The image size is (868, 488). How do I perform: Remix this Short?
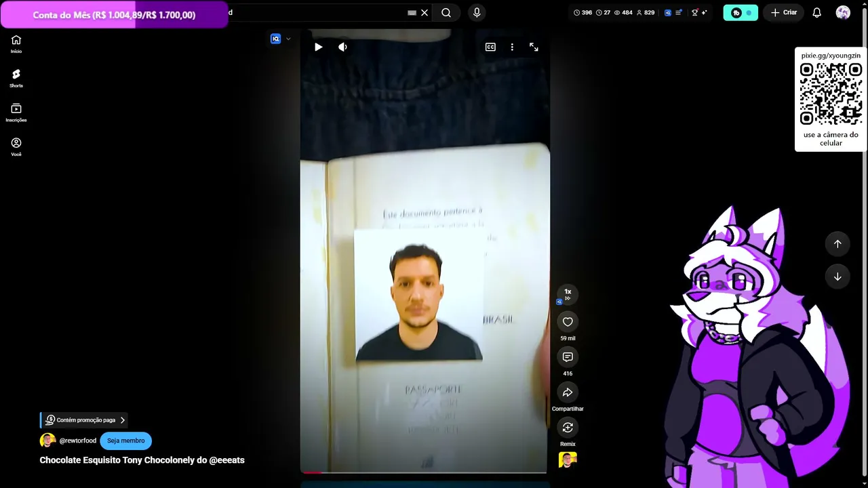tap(568, 428)
